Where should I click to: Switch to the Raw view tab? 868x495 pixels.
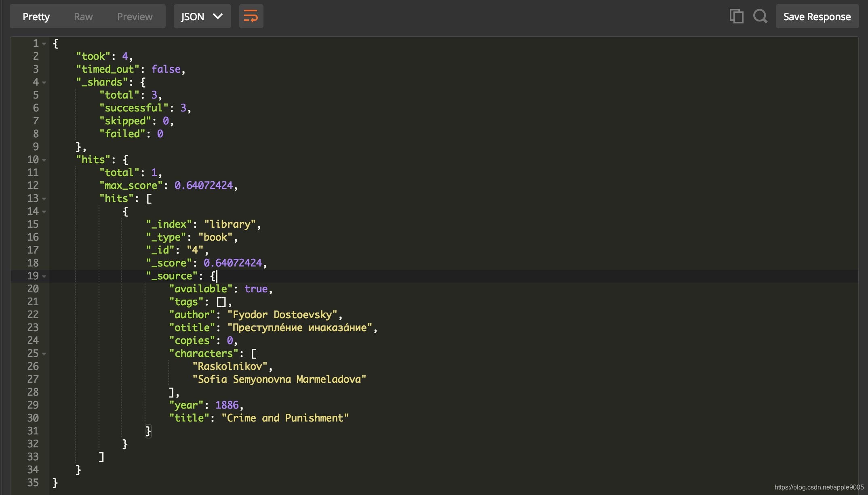coord(83,17)
